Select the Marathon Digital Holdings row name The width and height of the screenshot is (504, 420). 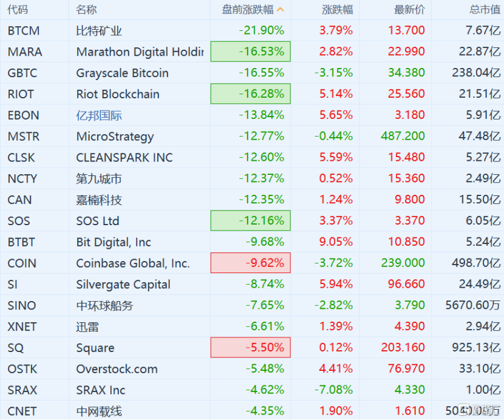pyautogui.click(x=140, y=52)
